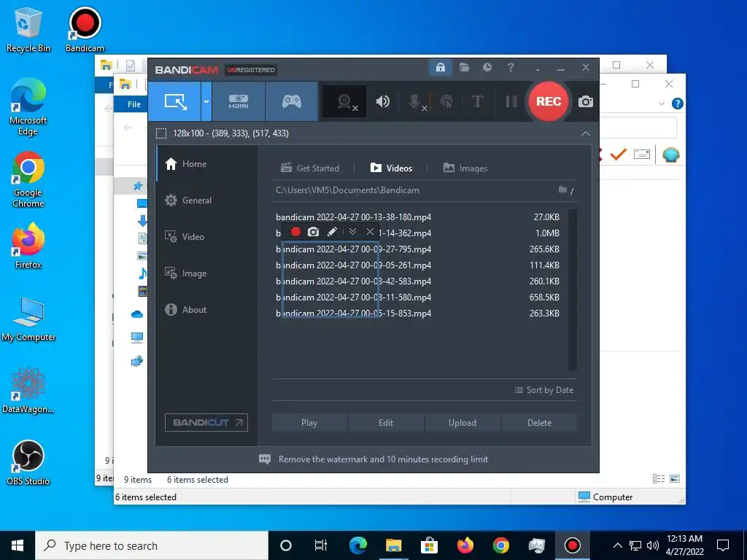Image resolution: width=747 pixels, height=560 pixels.
Task: Toggle the microphone recording
Action: (x=415, y=101)
